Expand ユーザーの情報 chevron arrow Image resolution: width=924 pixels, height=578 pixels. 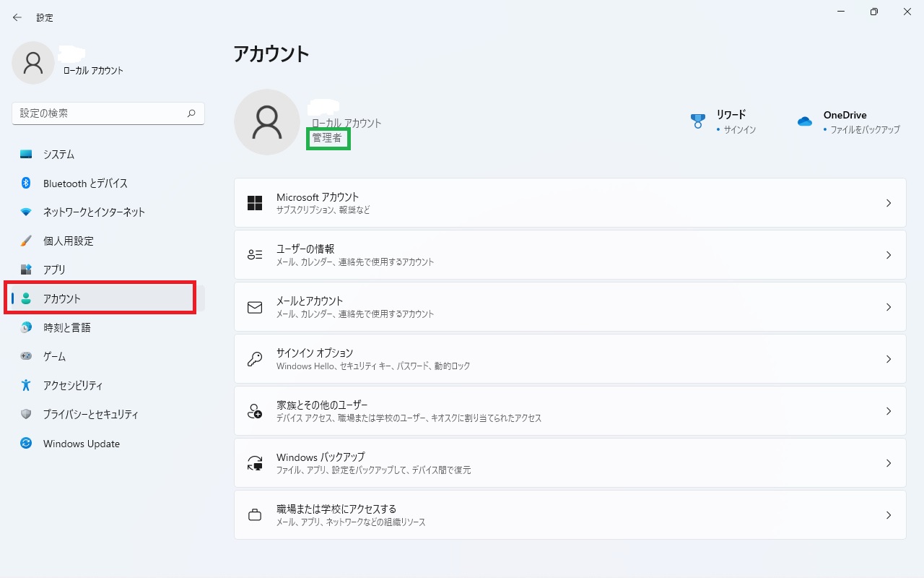tap(889, 255)
